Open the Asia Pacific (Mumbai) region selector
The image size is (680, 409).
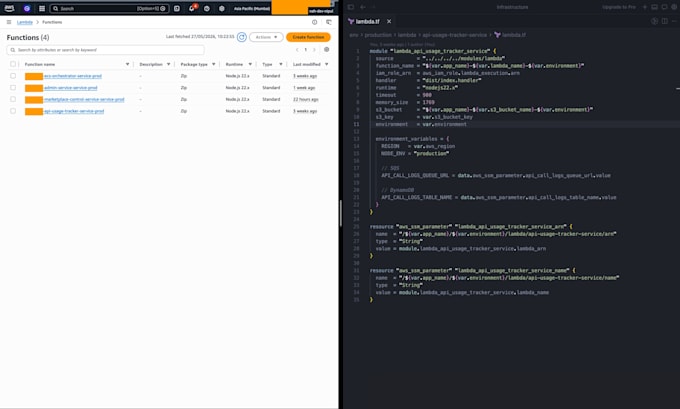[x=252, y=8]
